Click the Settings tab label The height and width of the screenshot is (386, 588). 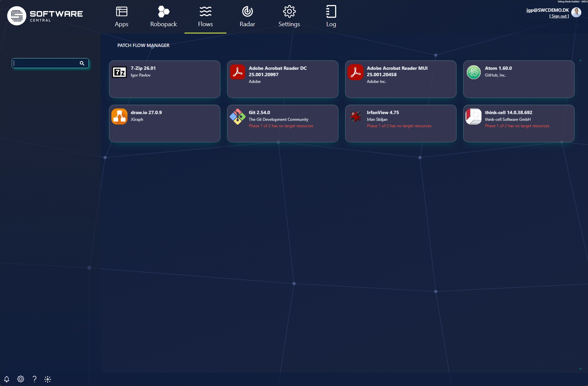click(289, 24)
